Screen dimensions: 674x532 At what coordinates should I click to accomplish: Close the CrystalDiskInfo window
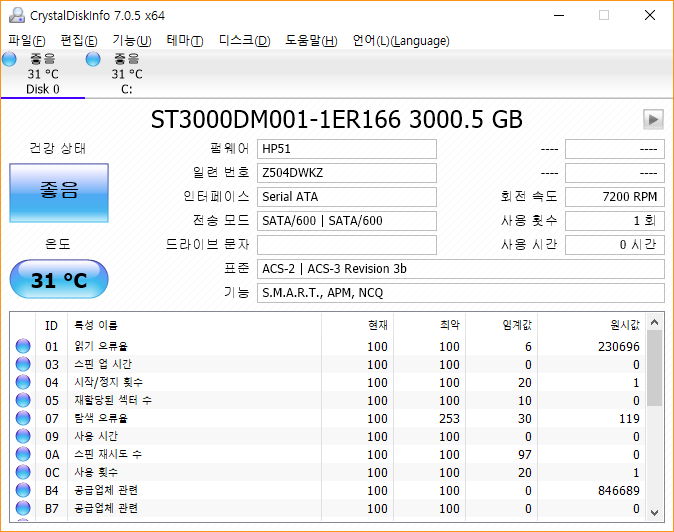pos(650,15)
